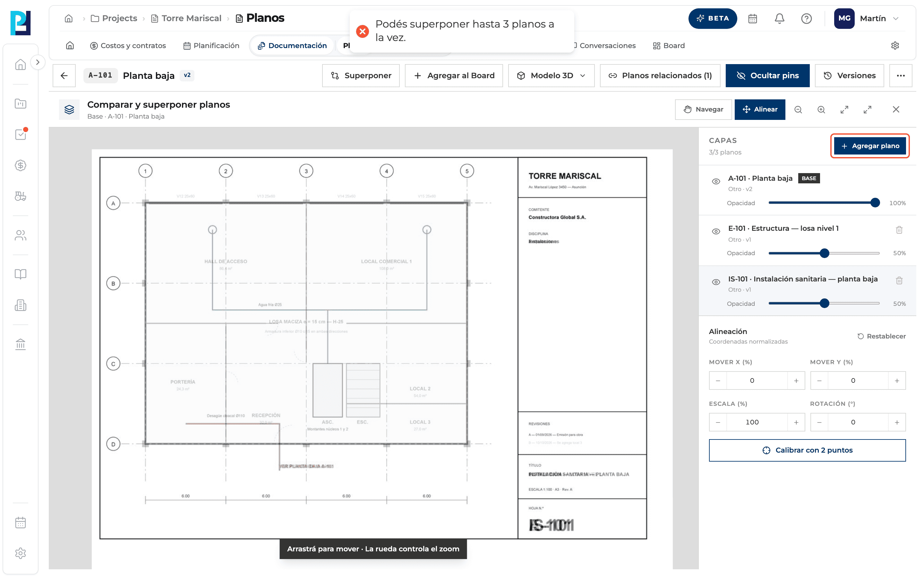Open the notifications bell

779,18
